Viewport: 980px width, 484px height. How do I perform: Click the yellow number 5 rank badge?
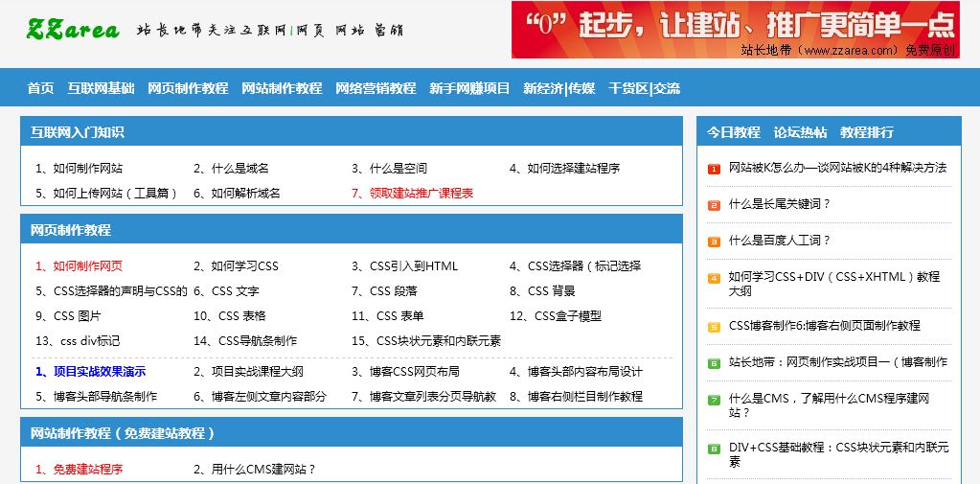(x=714, y=327)
